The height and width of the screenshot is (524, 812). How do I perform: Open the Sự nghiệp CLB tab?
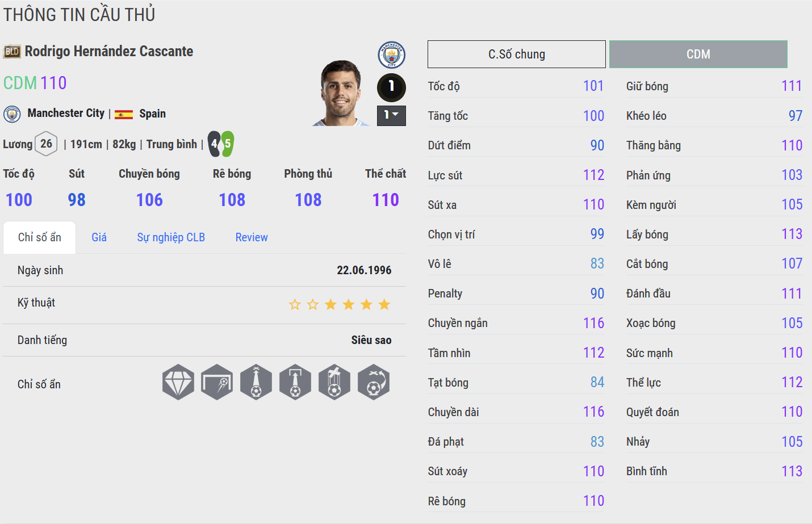pyautogui.click(x=171, y=237)
